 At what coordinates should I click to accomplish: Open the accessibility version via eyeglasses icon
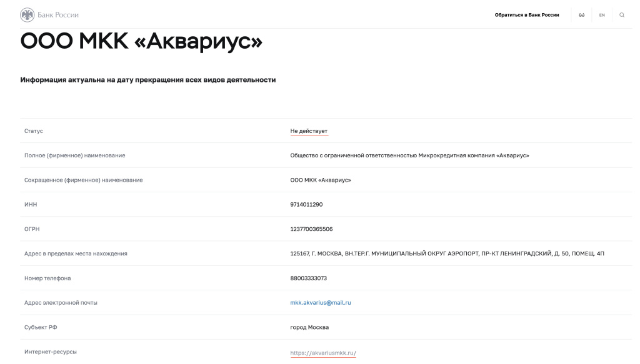581,14
